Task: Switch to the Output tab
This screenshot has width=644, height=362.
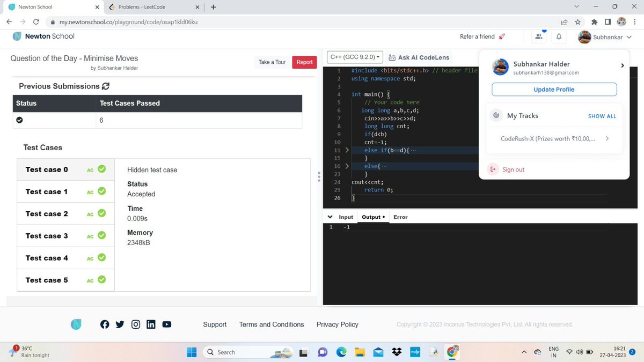Action: coord(373,217)
